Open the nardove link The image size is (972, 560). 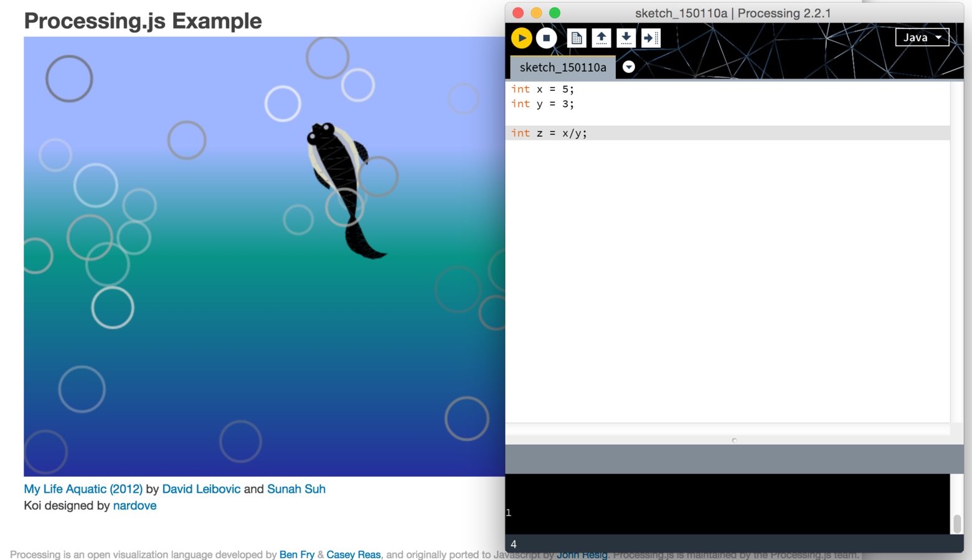134,506
